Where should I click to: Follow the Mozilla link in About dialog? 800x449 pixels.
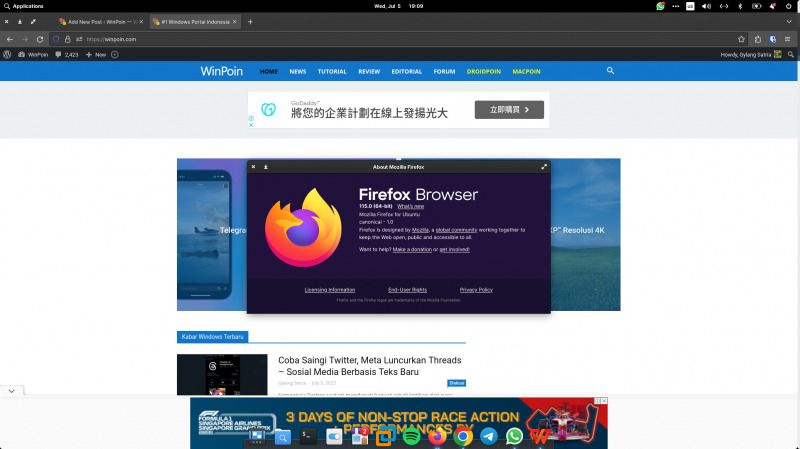[420, 230]
